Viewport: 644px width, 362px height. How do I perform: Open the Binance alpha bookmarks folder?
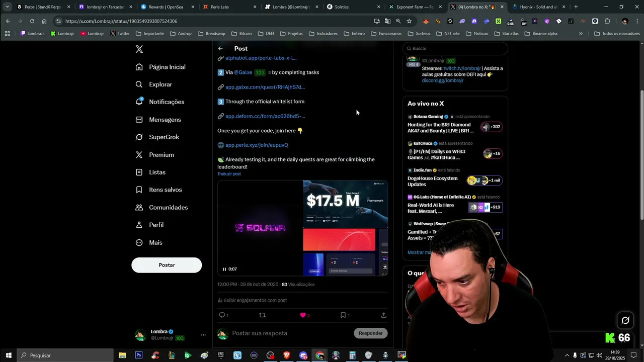(x=541, y=34)
